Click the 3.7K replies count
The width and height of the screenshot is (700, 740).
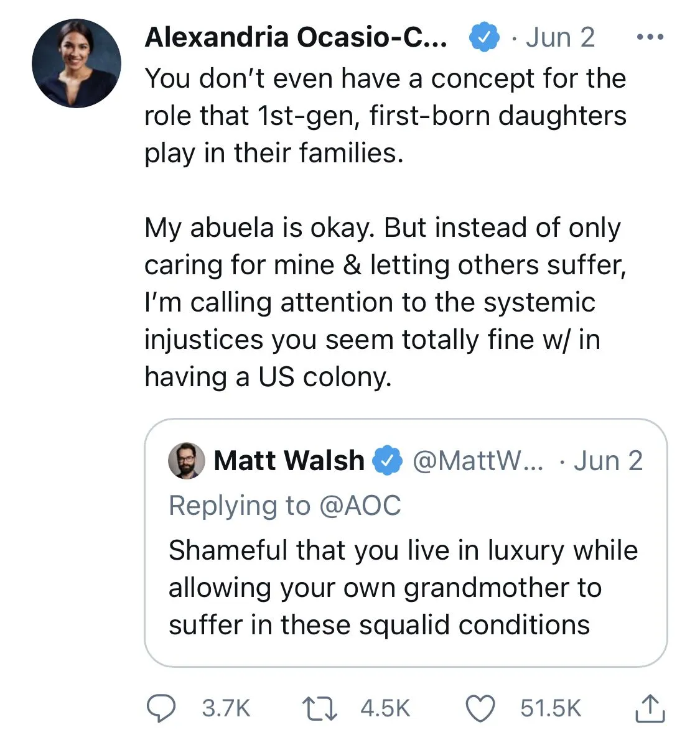coord(226,708)
